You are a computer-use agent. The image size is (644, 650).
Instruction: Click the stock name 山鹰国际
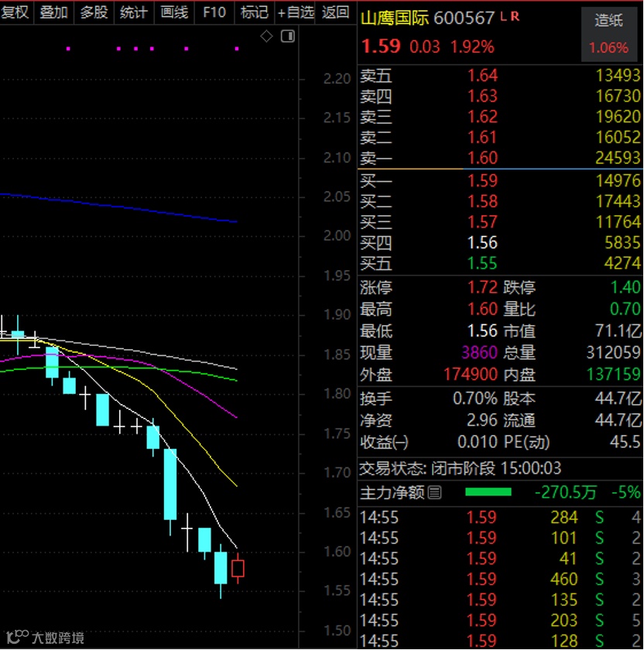point(394,19)
